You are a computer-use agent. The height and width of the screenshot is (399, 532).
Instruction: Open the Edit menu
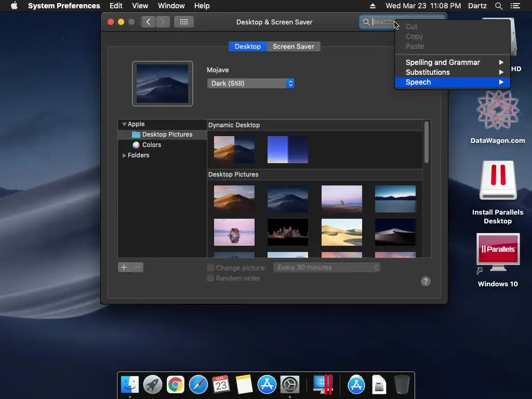tap(116, 6)
